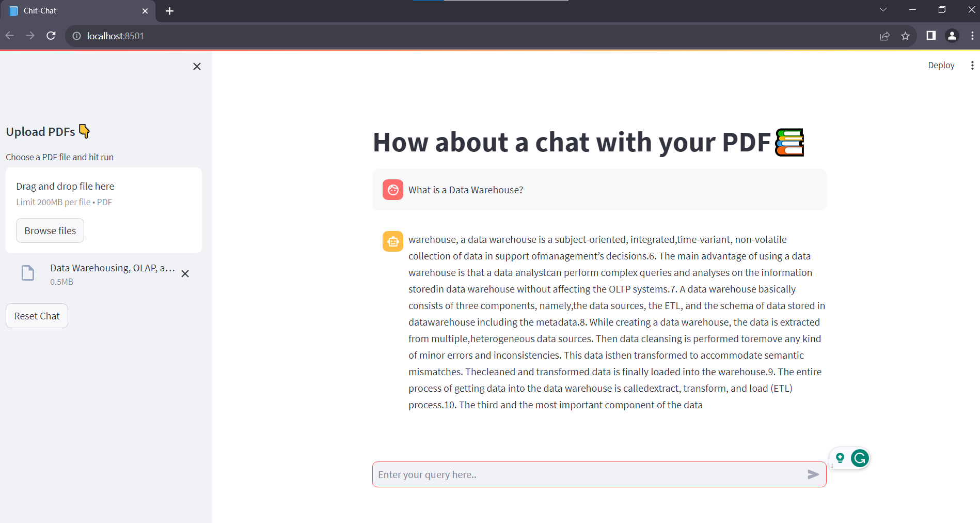Click the red user avatar icon
Screen dimensions: 980x523
pyautogui.click(x=393, y=190)
